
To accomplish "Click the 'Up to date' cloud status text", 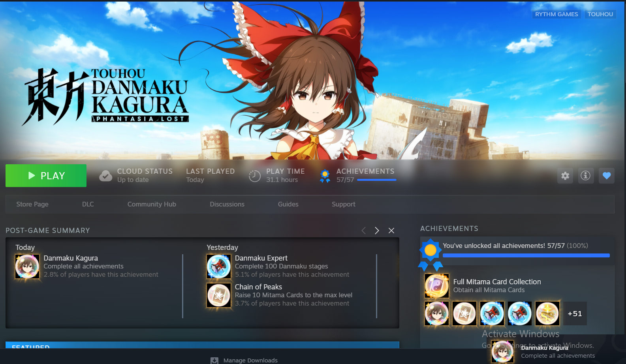I will (x=133, y=180).
